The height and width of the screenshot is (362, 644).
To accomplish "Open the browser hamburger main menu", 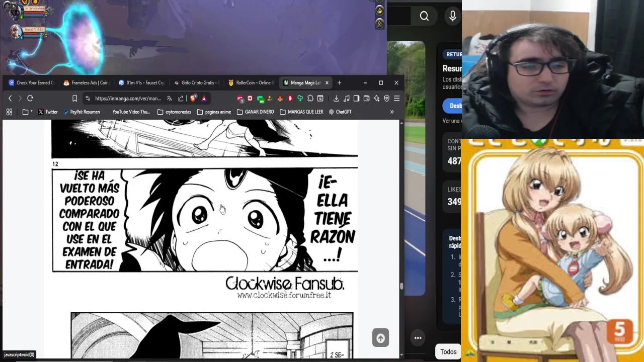I will (396, 99).
